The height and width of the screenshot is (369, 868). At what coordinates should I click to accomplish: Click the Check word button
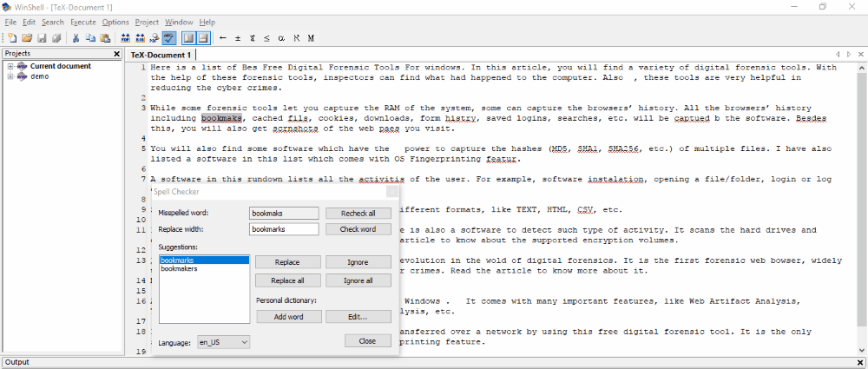click(358, 229)
